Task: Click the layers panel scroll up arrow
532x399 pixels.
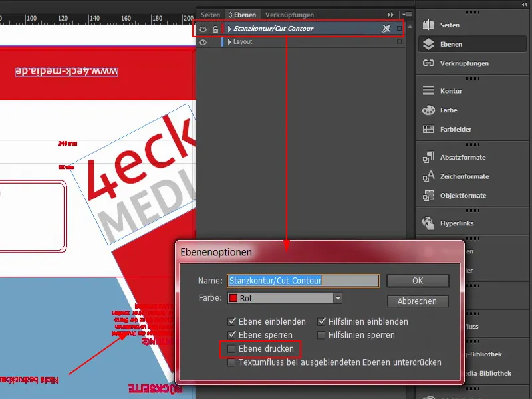Action: point(410,27)
